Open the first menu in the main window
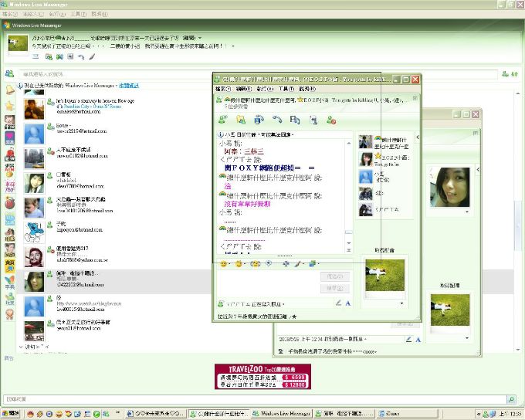 pos(10,14)
